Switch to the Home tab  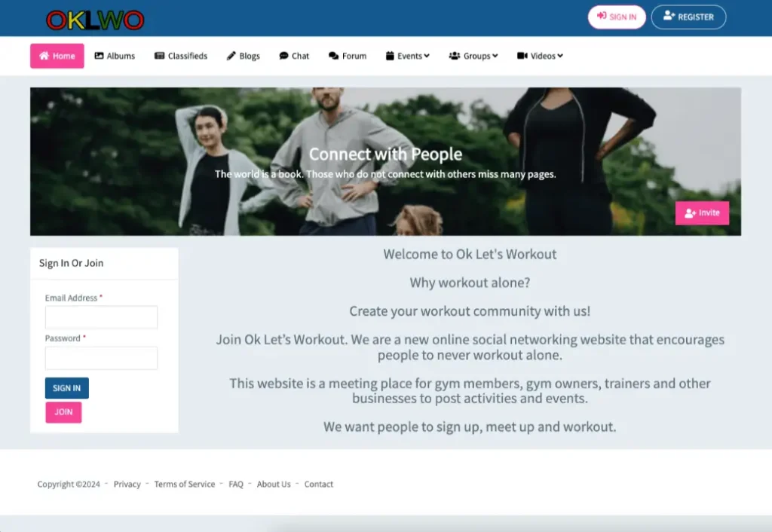[57, 55]
